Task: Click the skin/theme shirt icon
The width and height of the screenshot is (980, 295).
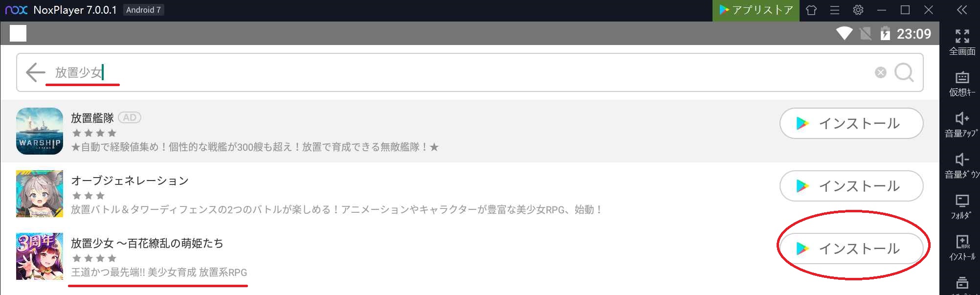Action: click(x=811, y=10)
